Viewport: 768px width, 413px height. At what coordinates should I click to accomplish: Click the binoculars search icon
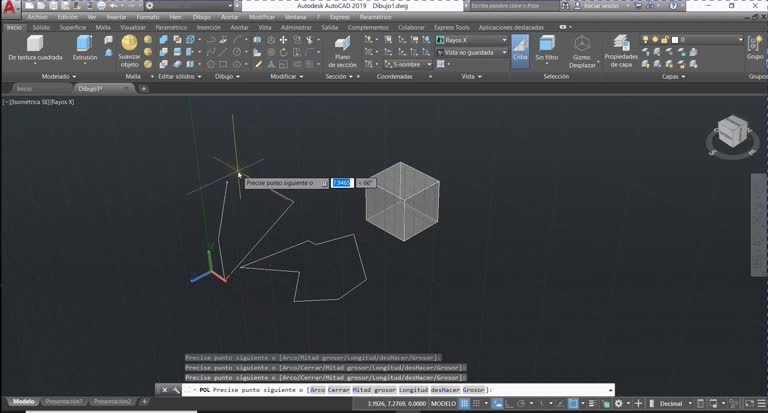pos(565,6)
